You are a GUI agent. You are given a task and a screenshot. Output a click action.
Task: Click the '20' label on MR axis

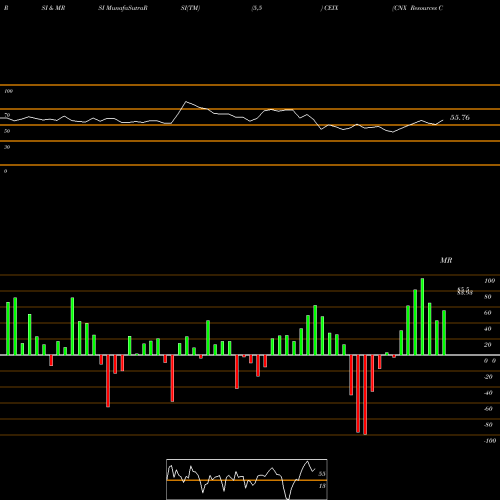click(x=488, y=345)
